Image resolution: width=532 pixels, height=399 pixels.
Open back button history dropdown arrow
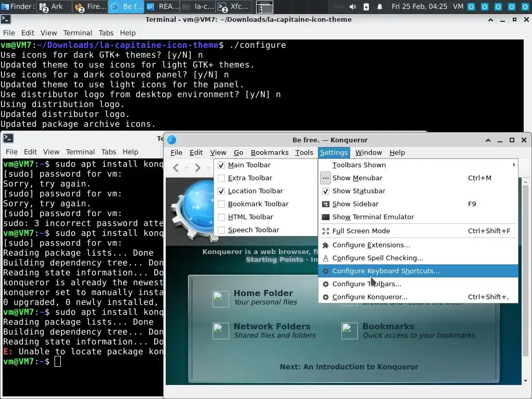point(187,168)
